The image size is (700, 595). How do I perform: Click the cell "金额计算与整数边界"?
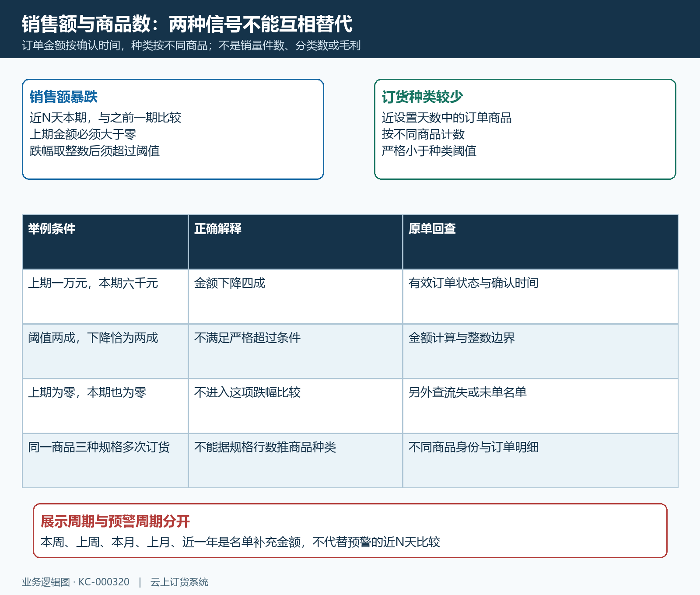point(540,351)
